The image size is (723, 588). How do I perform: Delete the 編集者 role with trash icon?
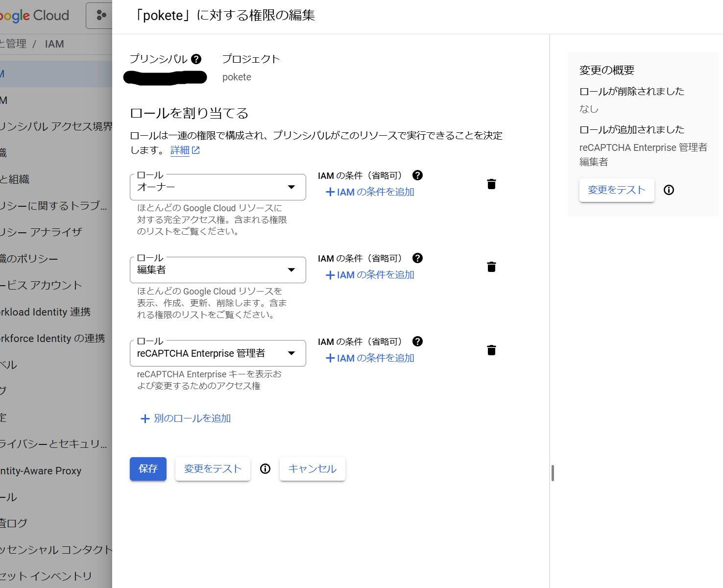coord(491,267)
